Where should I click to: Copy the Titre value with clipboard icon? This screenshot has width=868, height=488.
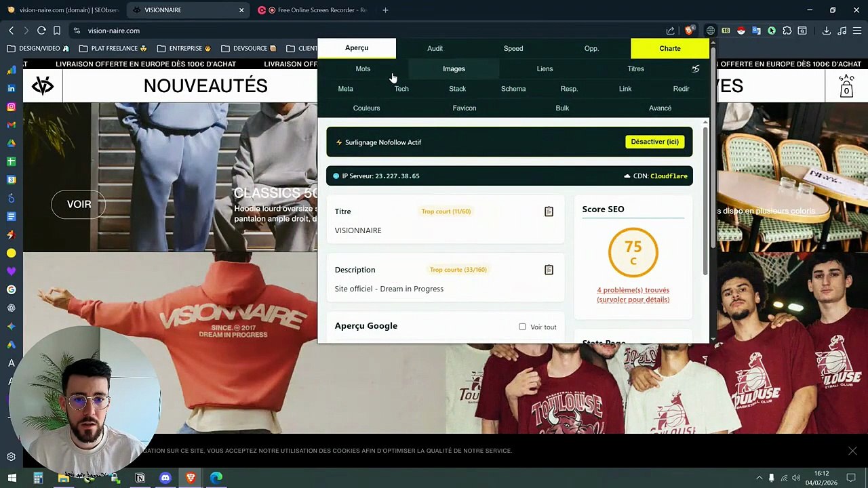point(549,211)
